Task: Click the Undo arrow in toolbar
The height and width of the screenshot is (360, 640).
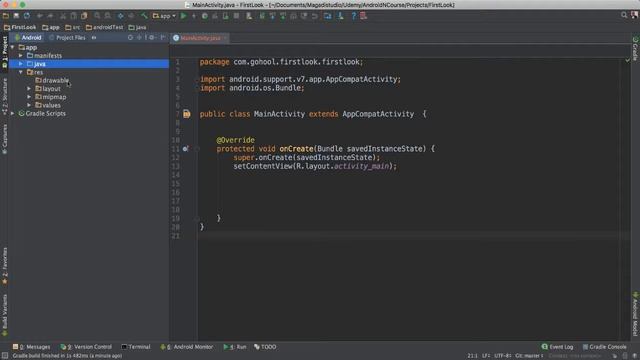Action: [x=40, y=16]
